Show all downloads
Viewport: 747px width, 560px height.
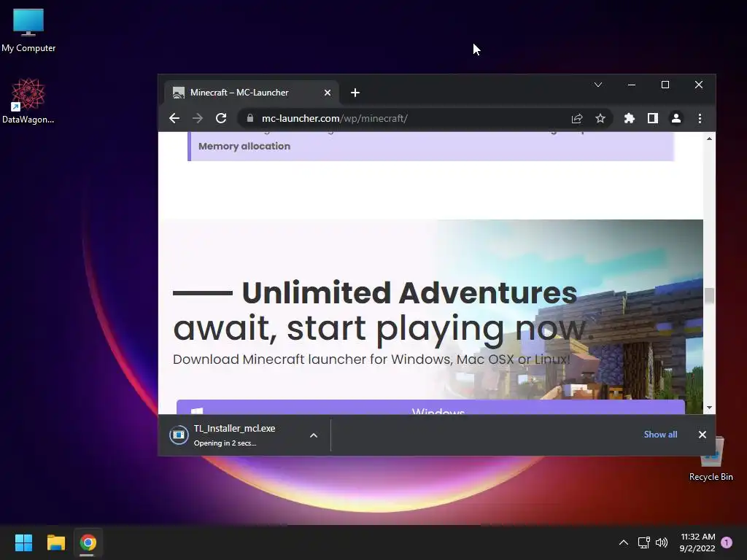pyautogui.click(x=660, y=435)
